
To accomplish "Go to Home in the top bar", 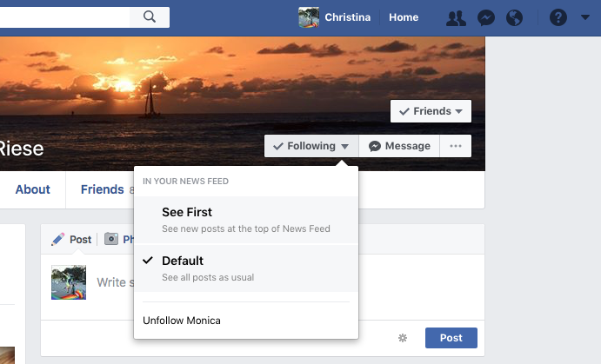I will 403,17.
